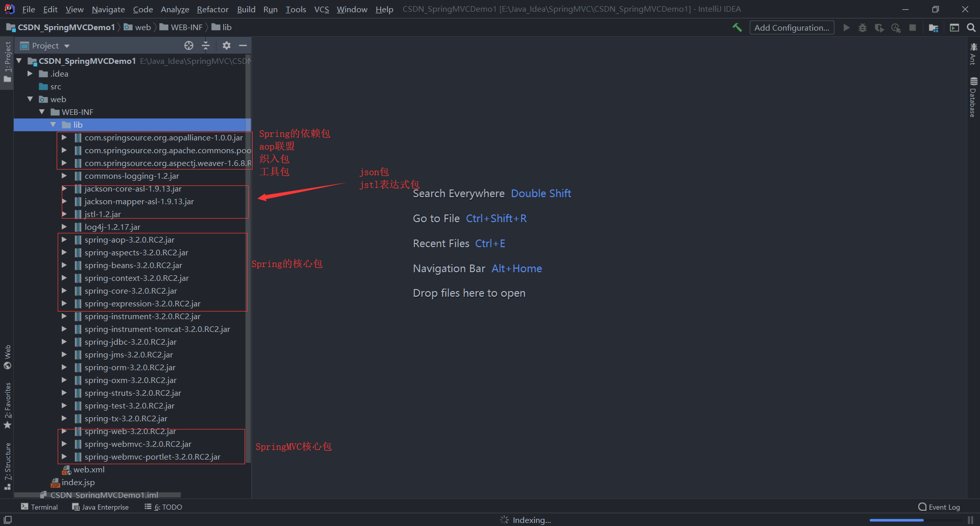
Task: Click the Run with Coverage icon
Action: coord(879,28)
